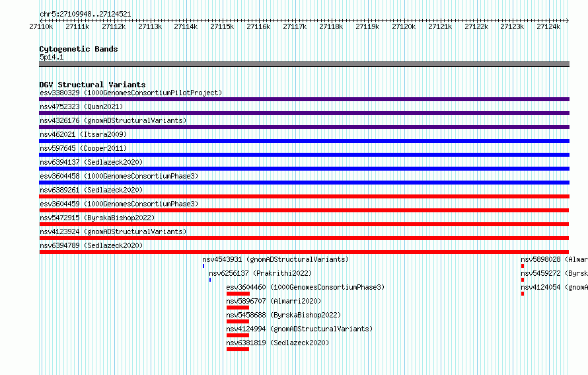
Task: Click the esv3380329 variant label
Action: (x=131, y=93)
